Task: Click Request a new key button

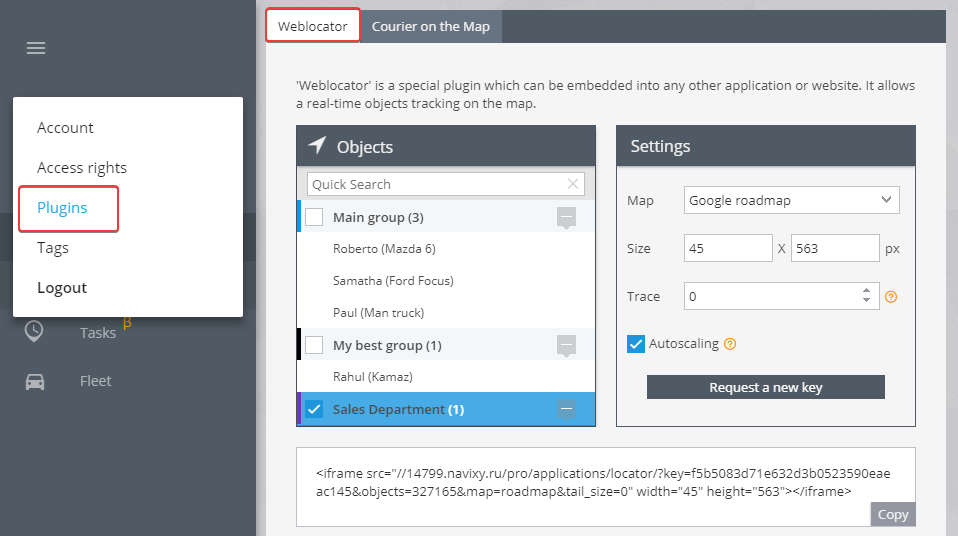Action: [x=766, y=387]
